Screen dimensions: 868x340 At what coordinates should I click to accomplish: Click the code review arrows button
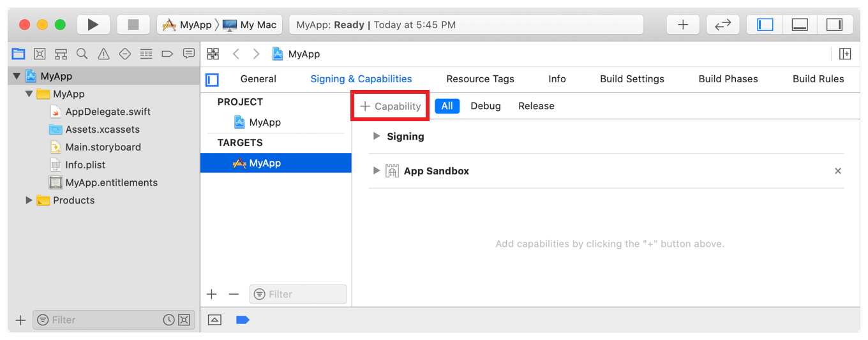point(722,25)
